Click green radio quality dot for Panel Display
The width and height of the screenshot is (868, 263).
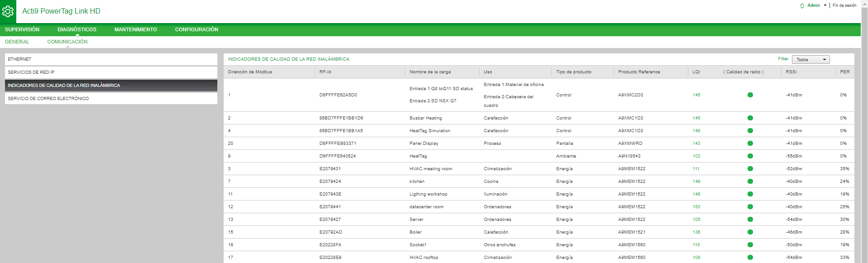click(750, 143)
